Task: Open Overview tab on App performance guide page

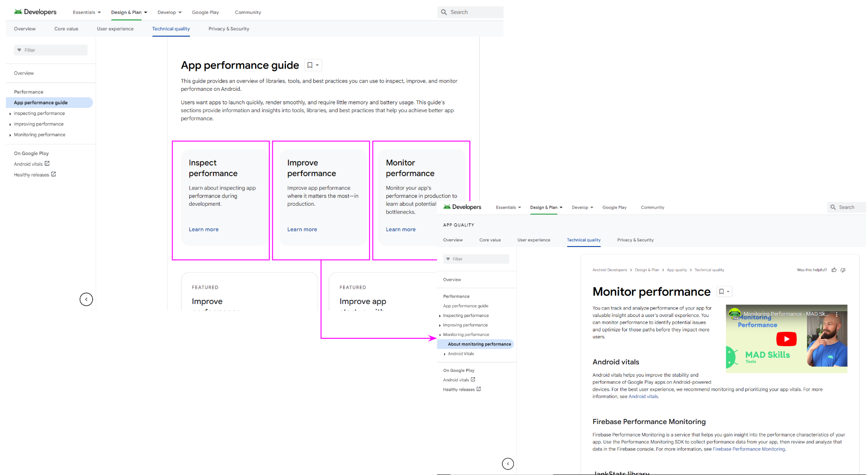Action: 25,29
